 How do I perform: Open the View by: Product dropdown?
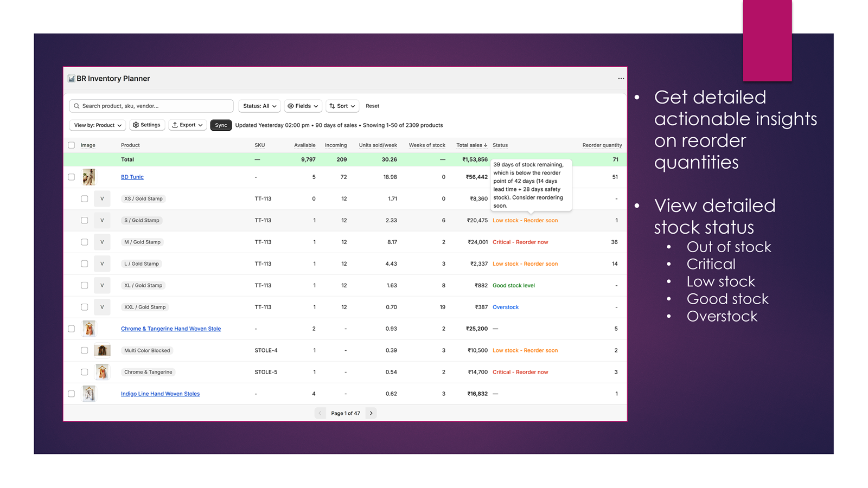point(98,125)
